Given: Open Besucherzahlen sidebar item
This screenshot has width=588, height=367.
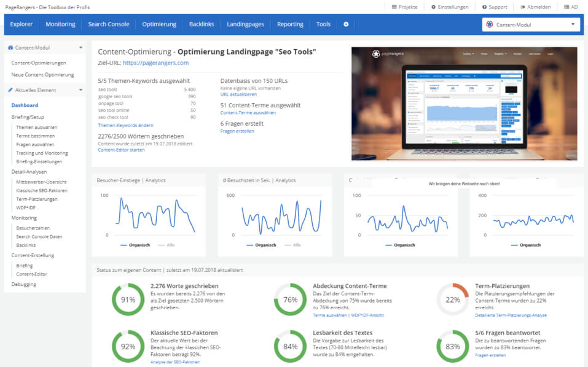Looking at the screenshot, I should pos(33,228).
